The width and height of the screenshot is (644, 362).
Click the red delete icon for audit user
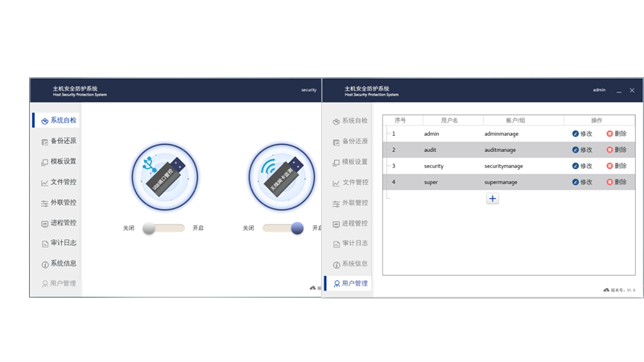609,150
